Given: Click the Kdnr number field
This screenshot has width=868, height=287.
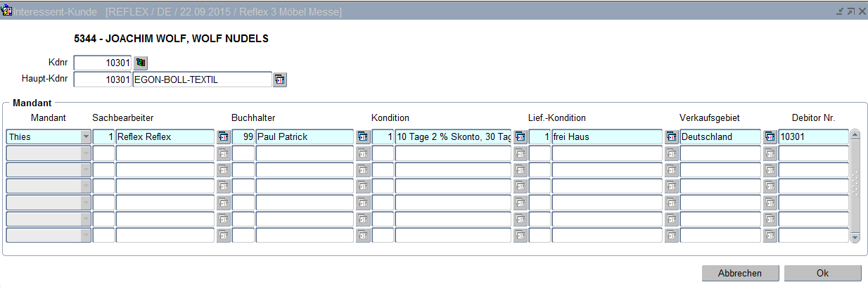Looking at the screenshot, I should (102, 63).
